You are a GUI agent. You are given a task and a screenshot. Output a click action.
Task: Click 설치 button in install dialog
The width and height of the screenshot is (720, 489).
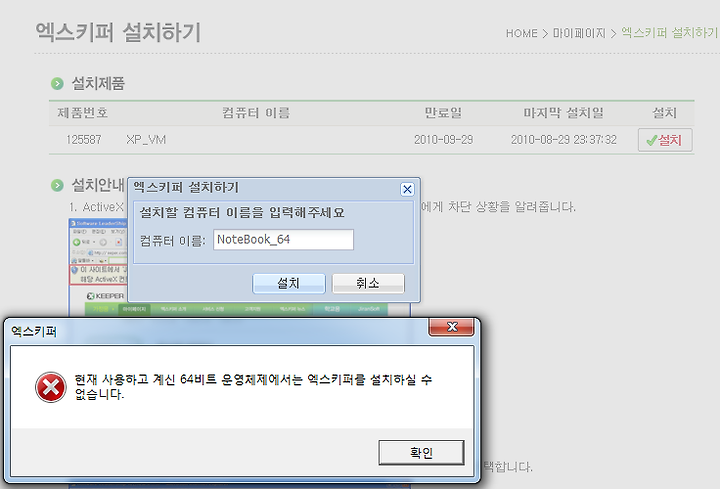pos(289,283)
